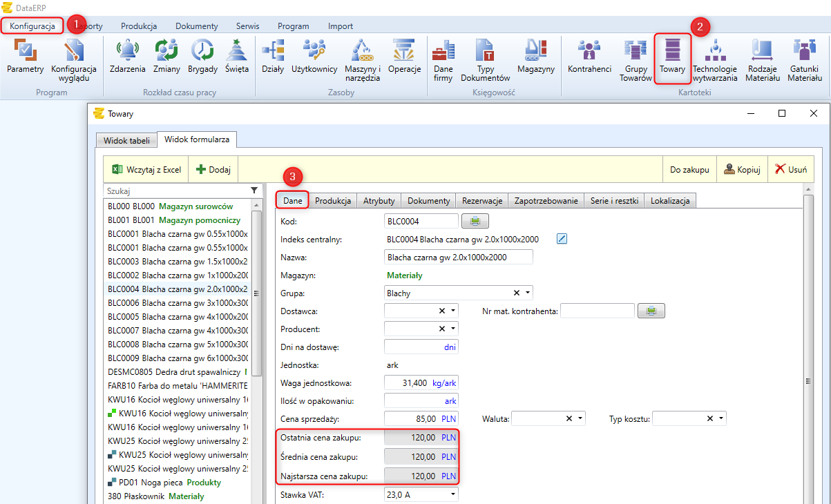831x504 pixels.
Task: Expand the Waluta dropdown
Action: pyautogui.click(x=581, y=418)
